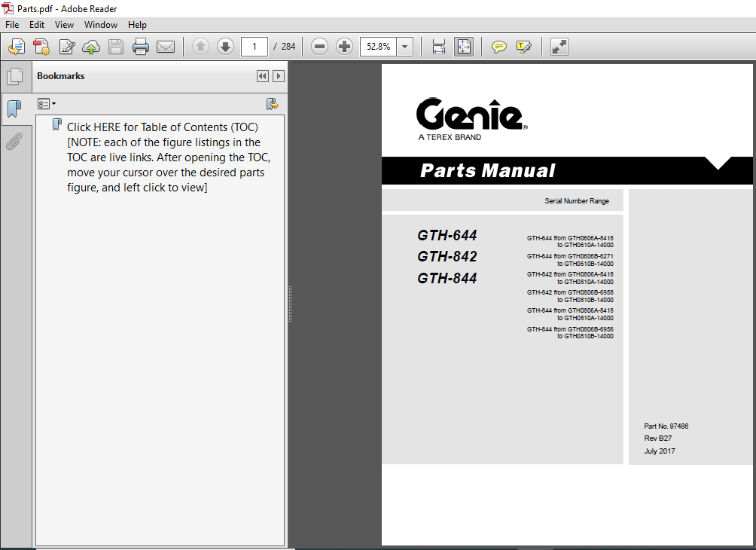Viewport: 756px width, 550px height.
Task: Click the Parts Manual heading in document
Action: [x=487, y=171]
